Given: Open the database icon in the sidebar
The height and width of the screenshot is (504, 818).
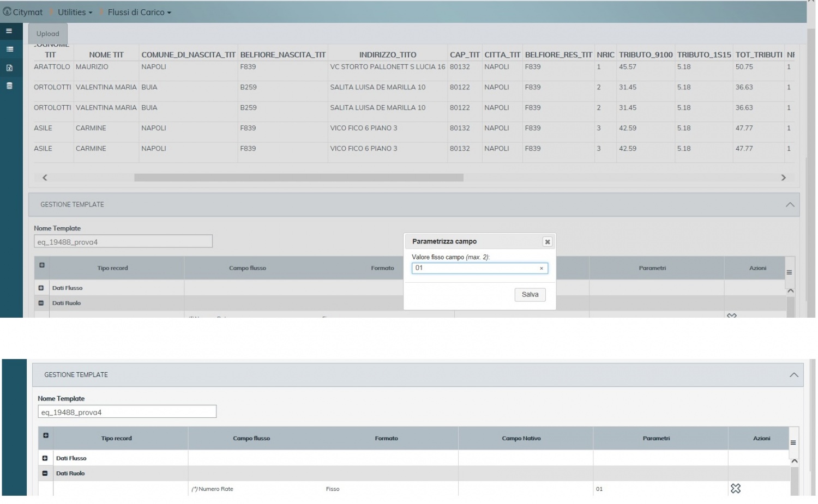Looking at the screenshot, I should (x=9, y=86).
